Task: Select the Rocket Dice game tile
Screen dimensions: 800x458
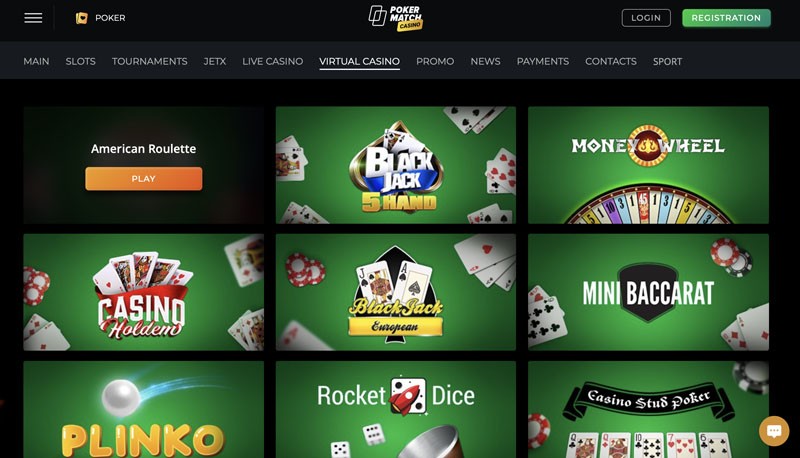Action: coord(396,410)
